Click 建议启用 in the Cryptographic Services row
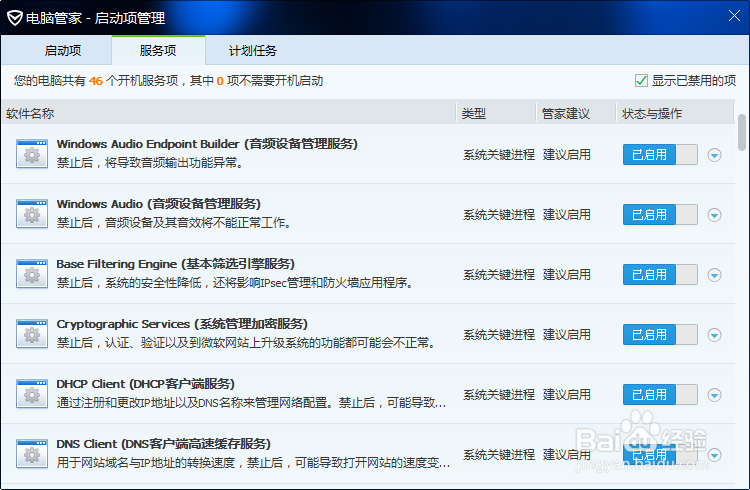 click(567, 334)
